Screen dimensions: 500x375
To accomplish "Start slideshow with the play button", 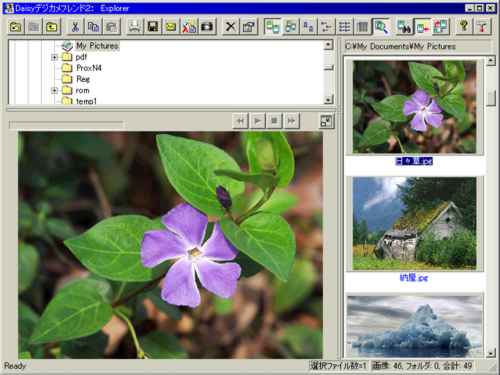I will [257, 121].
